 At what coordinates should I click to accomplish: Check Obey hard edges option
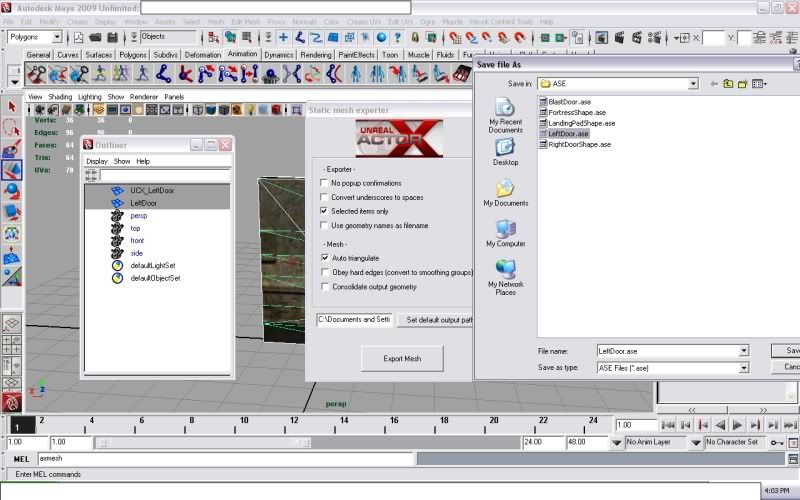point(325,272)
